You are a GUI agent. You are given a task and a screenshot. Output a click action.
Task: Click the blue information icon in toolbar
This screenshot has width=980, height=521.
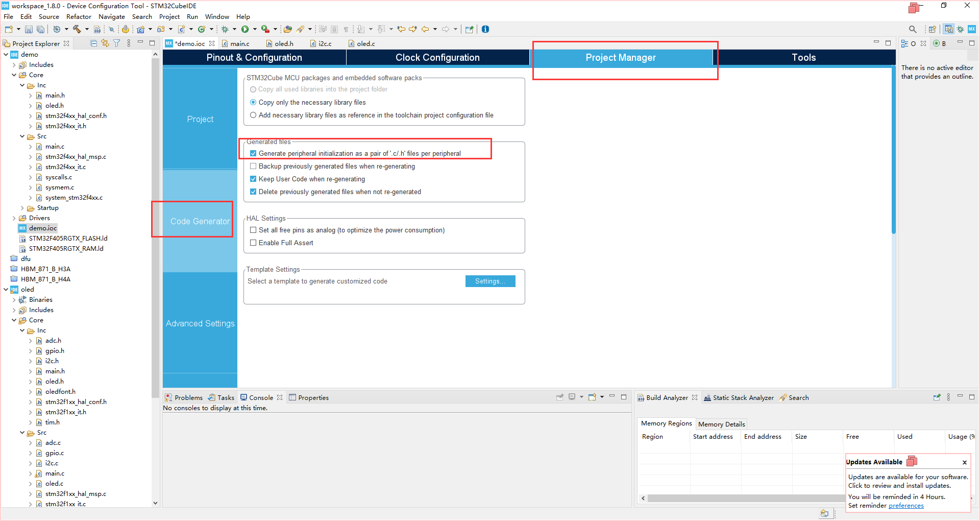click(x=485, y=29)
